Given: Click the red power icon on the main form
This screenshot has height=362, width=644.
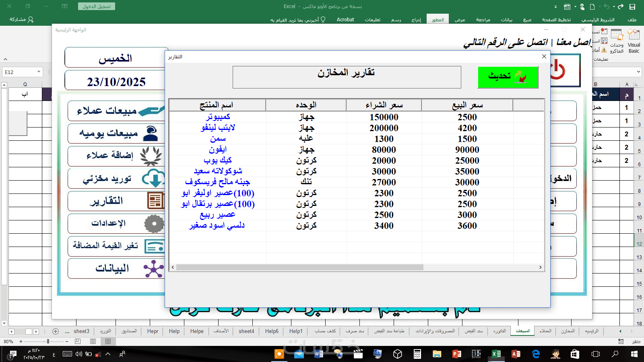Looking at the screenshot, I should pyautogui.click(x=557, y=70).
